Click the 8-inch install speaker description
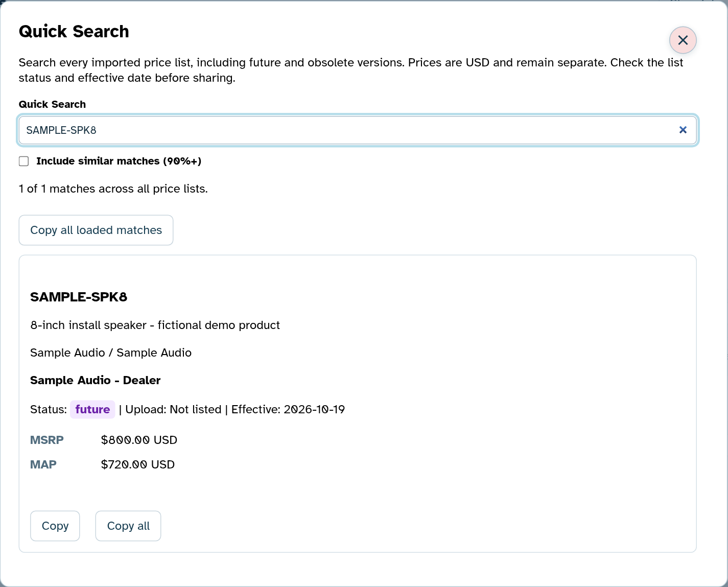The height and width of the screenshot is (587, 728). pyautogui.click(x=155, y=325)
